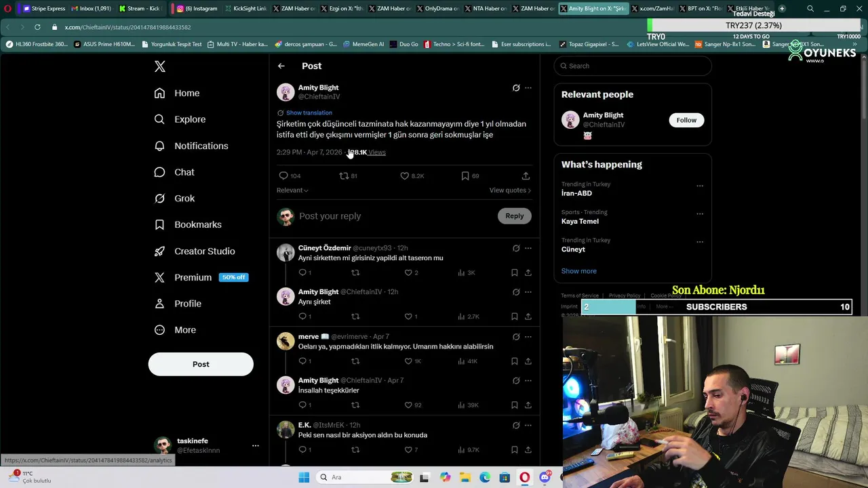Bookmark the main post, 69 count
The height and width of the screenshot is (488, 868).
470,176
